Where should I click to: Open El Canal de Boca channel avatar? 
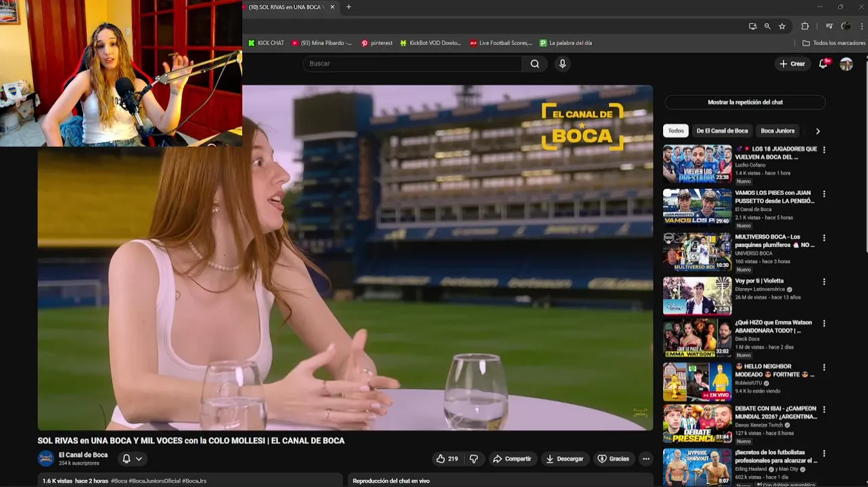pos(45,459)
